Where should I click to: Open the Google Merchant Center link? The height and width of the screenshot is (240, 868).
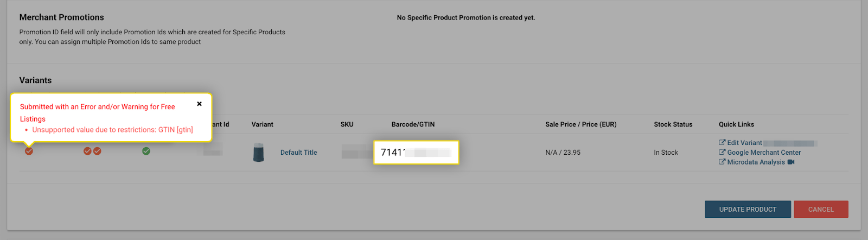click(764, 153)
